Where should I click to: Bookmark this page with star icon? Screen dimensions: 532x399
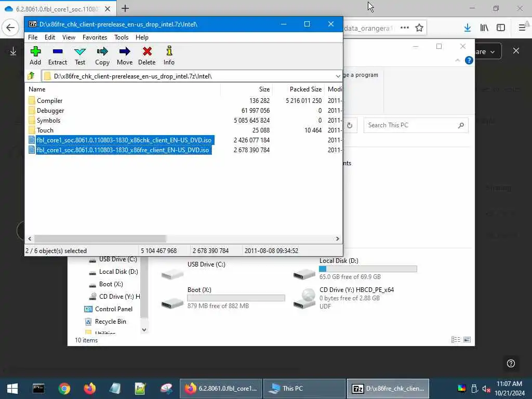tap(419, 28)
